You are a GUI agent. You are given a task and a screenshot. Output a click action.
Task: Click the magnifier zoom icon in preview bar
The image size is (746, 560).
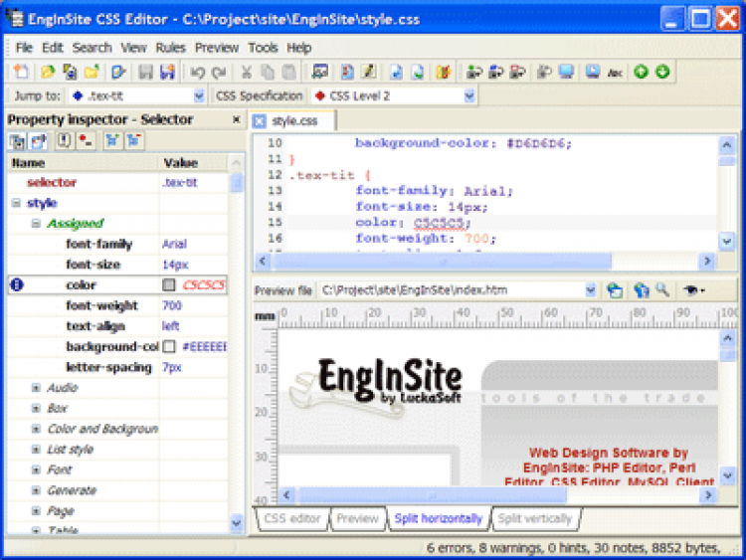point(662,289)
